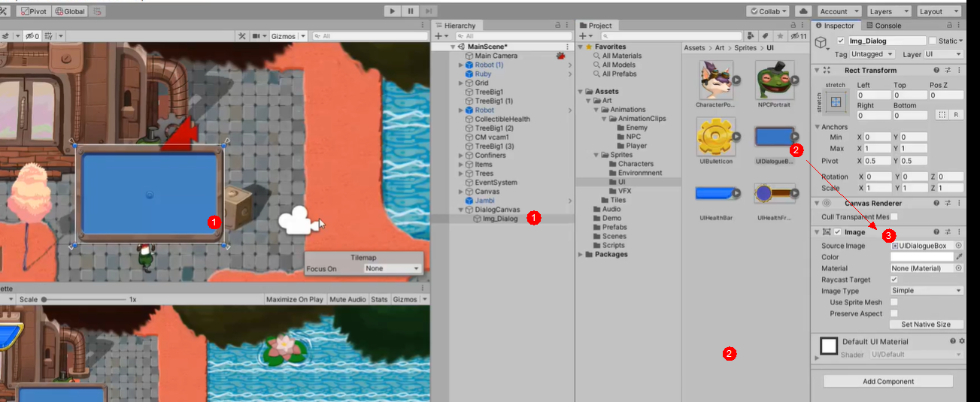
Task: Expand the UIDialogueBox sprite sub-assets arrow
Action: point(795,136)
